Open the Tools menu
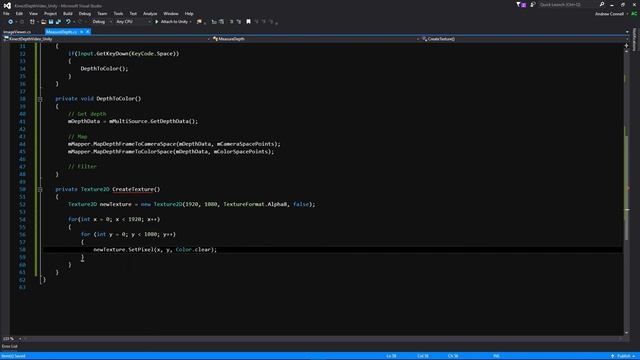 (x=118, y=13)
